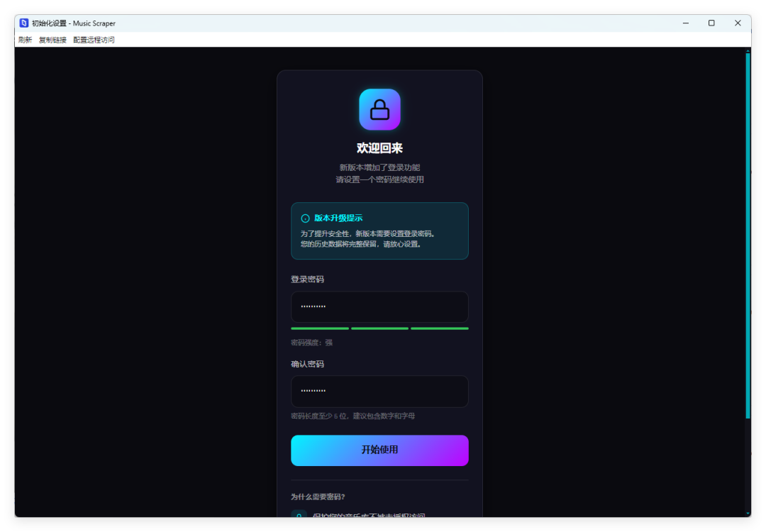The image size is (766, 532).
Task: Focus the 登录密码 password field
Action: click(x=379, y=307)
